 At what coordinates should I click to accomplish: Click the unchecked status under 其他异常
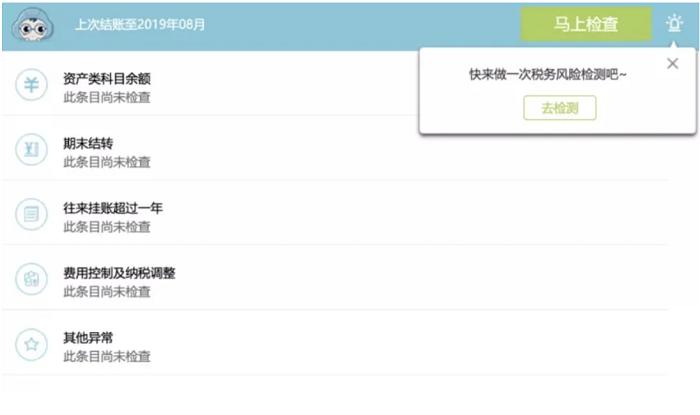[107, 357]
